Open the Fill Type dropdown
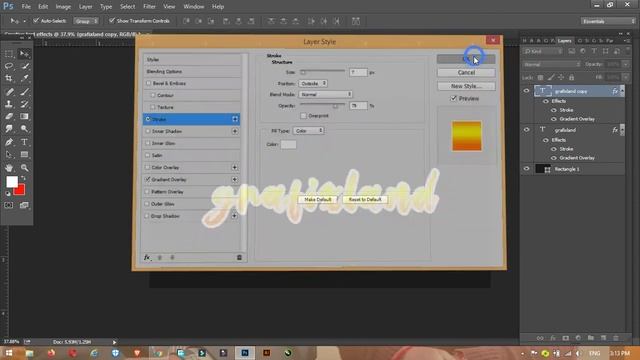Image resolution: width=640 pixels, height=360 pixels. click(309, 131)
